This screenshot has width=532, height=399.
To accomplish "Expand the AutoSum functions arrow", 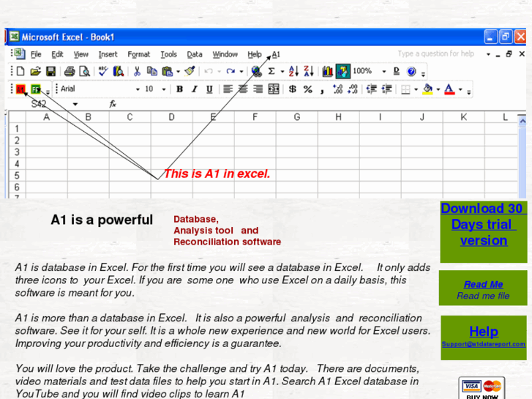I will click(282, 72).
